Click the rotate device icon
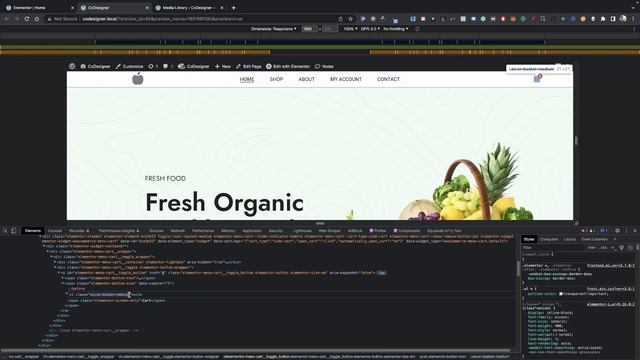 point(417,29)
